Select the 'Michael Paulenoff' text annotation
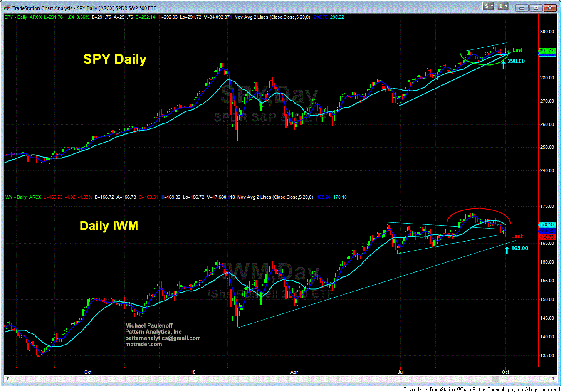 coord(149,325)
